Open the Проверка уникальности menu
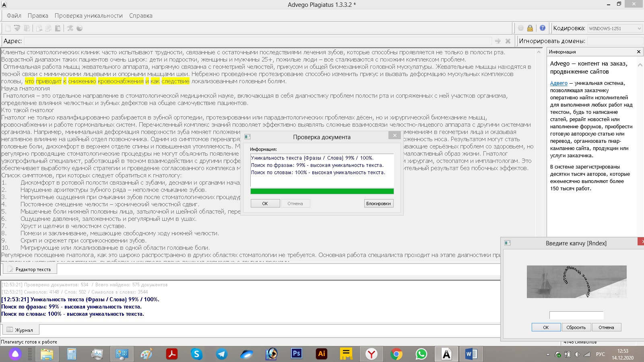Viewport: 644px width, 362px height. (x=89, y=16)
